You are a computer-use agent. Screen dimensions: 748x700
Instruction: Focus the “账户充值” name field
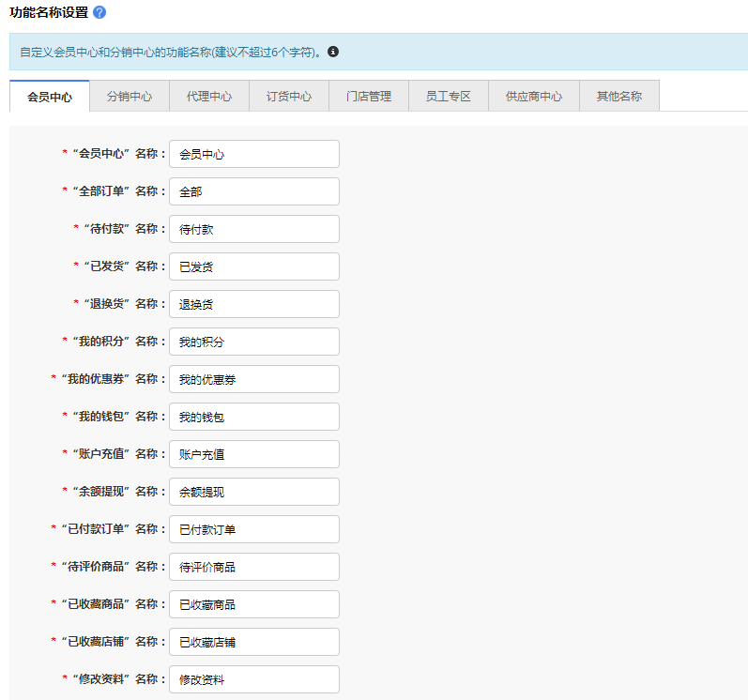click(x=253, y=454)
